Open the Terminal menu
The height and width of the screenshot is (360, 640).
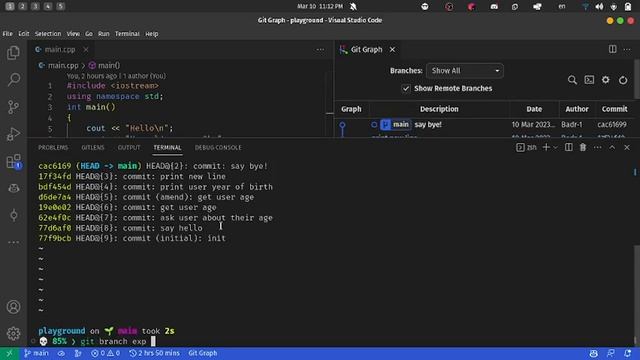coord(127,34)
